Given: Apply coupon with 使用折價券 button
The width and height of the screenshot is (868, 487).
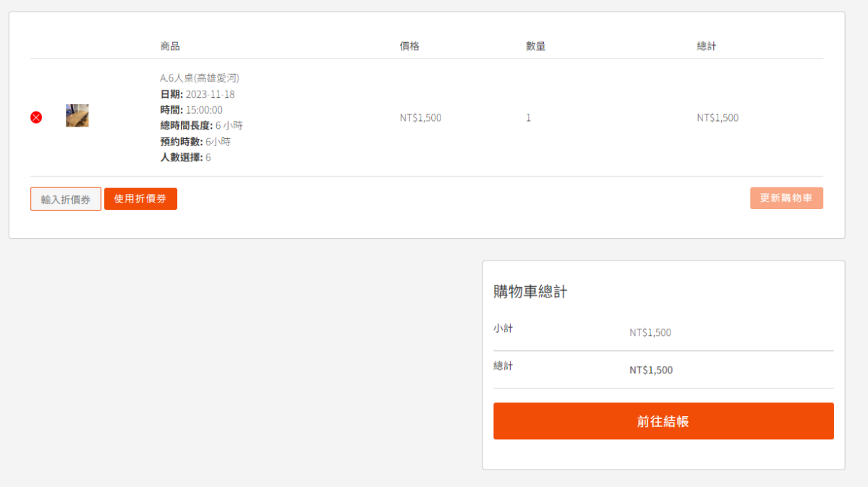Looking at the screenshot, I should [140, 199].
